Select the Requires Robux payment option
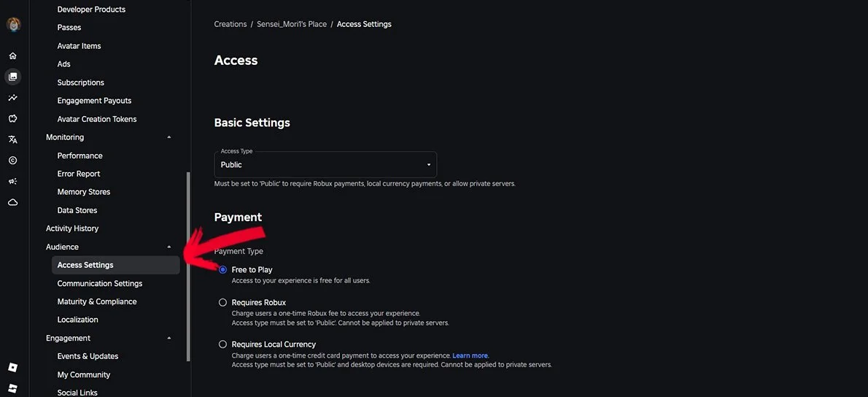868x397 pixels. (x=222, y=302)
